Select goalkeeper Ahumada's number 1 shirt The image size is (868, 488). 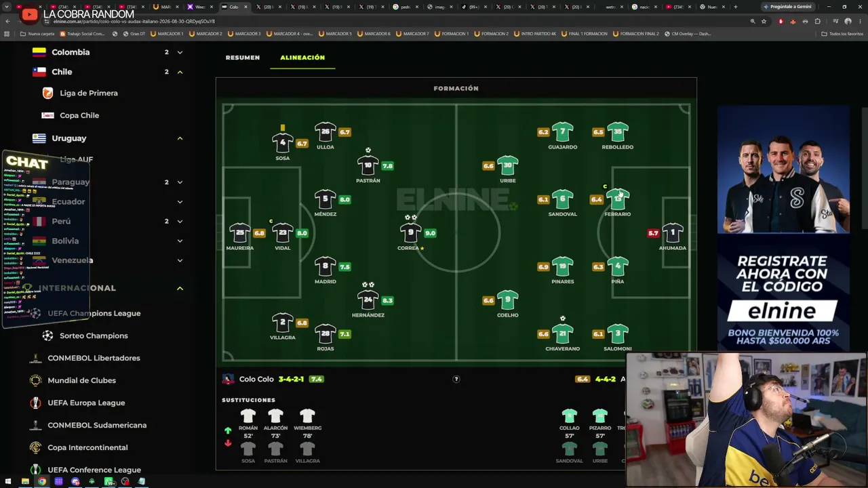(x=673, y=232)
